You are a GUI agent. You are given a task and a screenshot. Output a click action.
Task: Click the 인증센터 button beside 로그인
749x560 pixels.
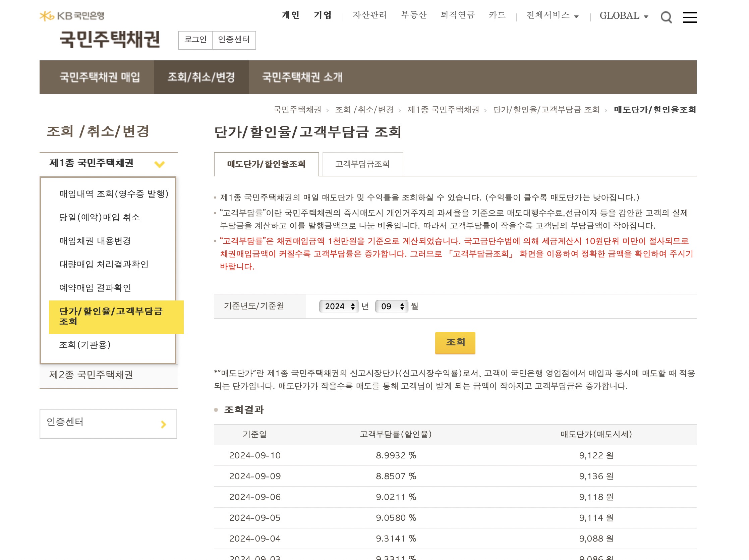point(234,40)
